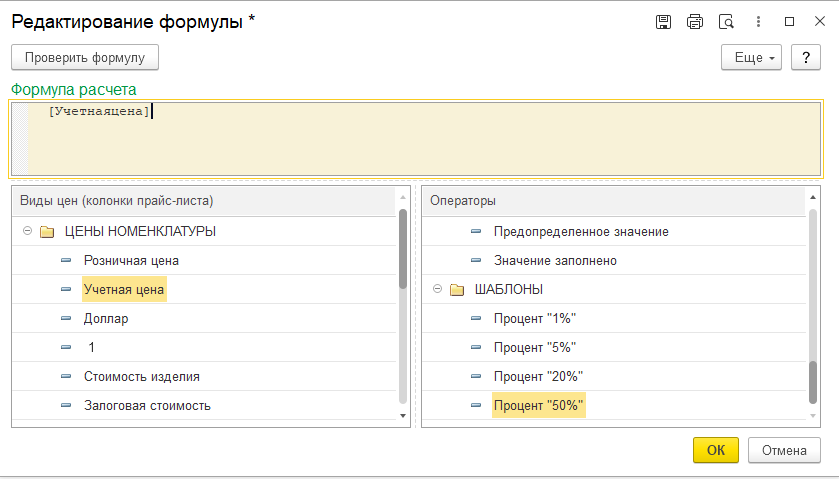Click the ЦЕНЫ НОМЕНКЛАТУРЫ folder icon

point(47,232)
